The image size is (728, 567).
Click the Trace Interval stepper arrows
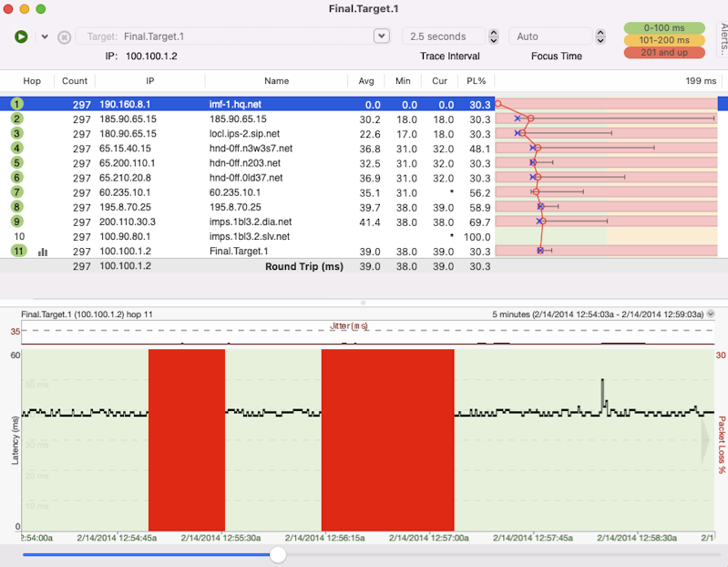pyautogui.click(x=494, y=36)
